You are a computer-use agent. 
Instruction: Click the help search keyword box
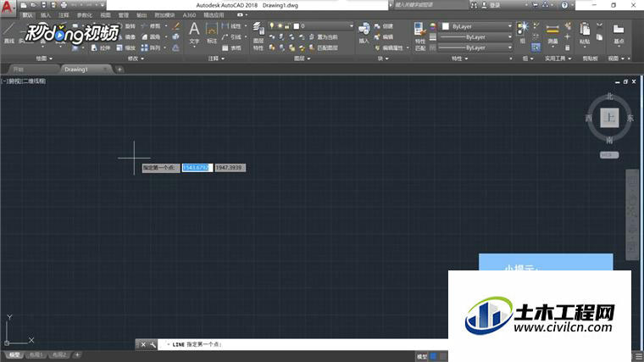point(430,5)
